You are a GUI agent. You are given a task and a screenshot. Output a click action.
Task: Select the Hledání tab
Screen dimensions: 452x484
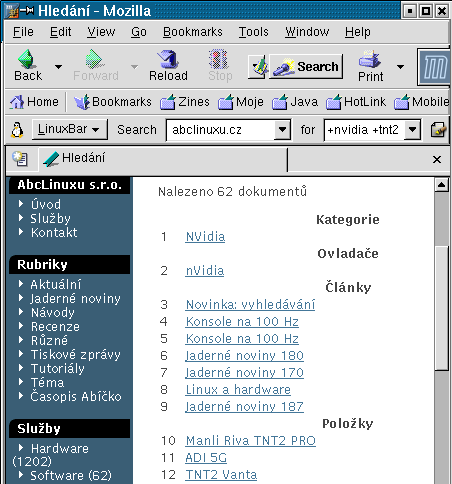(163, 159)
